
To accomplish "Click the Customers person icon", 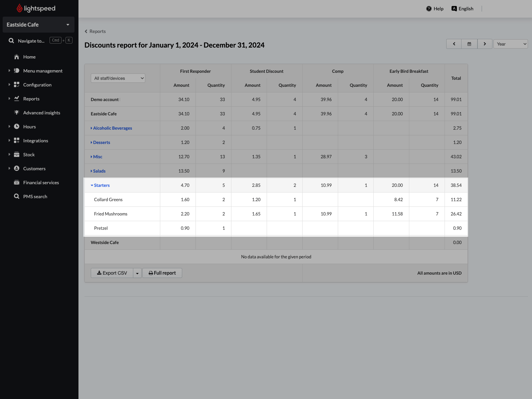I will pos(17,169).
